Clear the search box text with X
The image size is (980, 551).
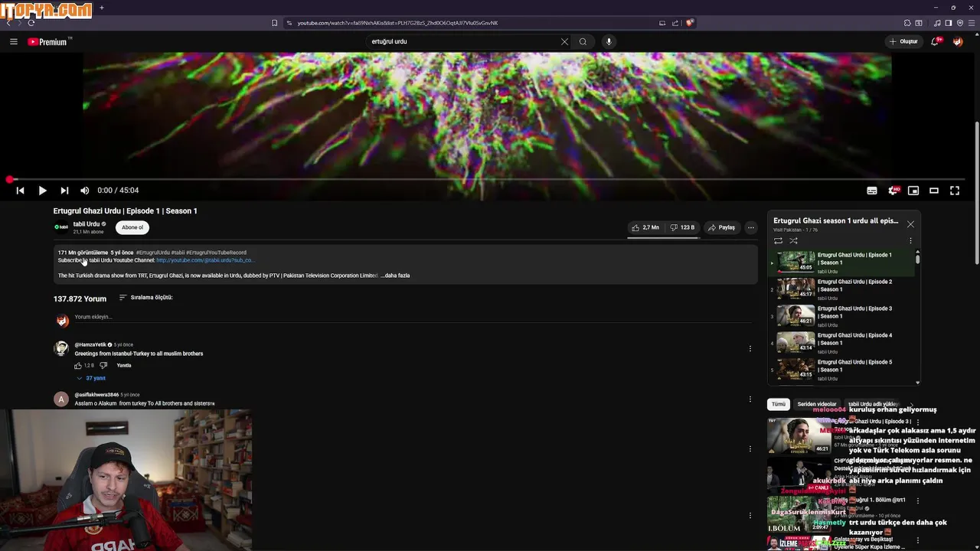565,41
